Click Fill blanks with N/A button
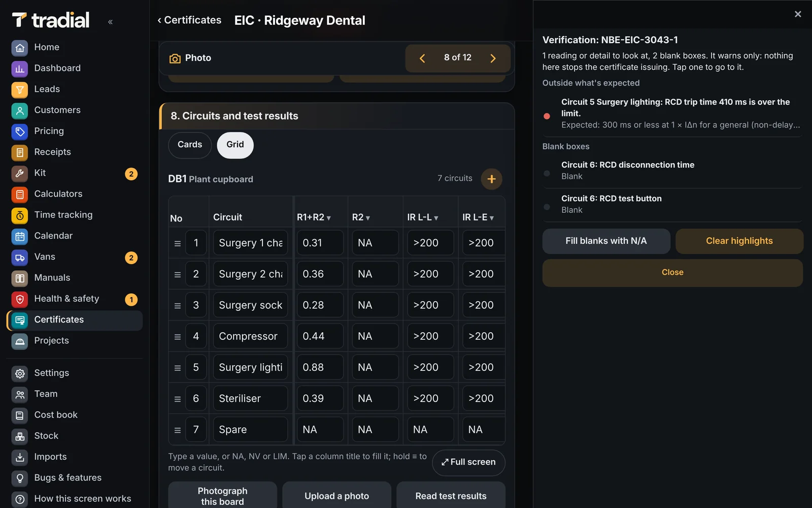812x508 pixels. point(606,241)
